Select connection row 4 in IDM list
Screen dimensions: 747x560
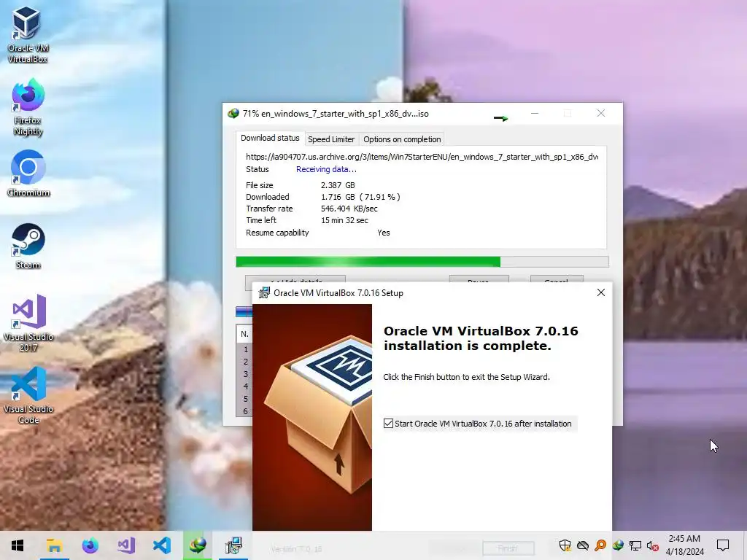(245, 386)
